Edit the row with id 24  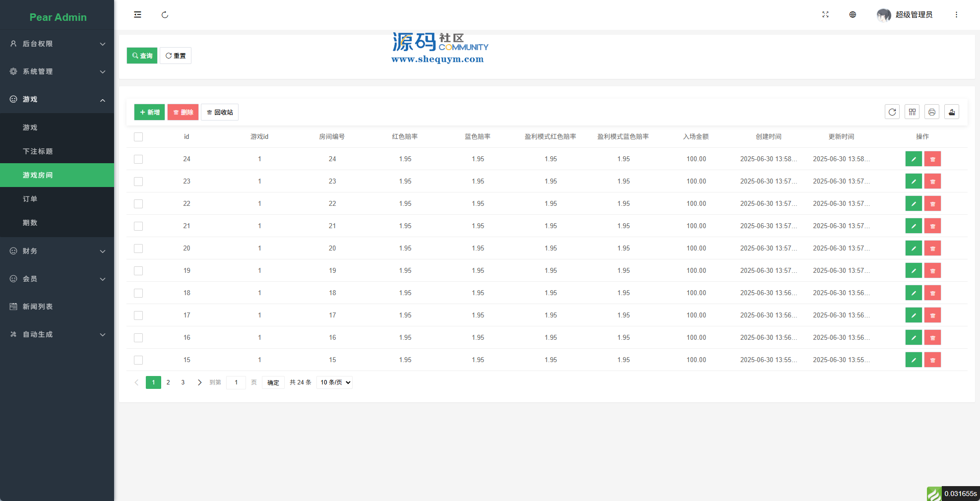point(913,159)
